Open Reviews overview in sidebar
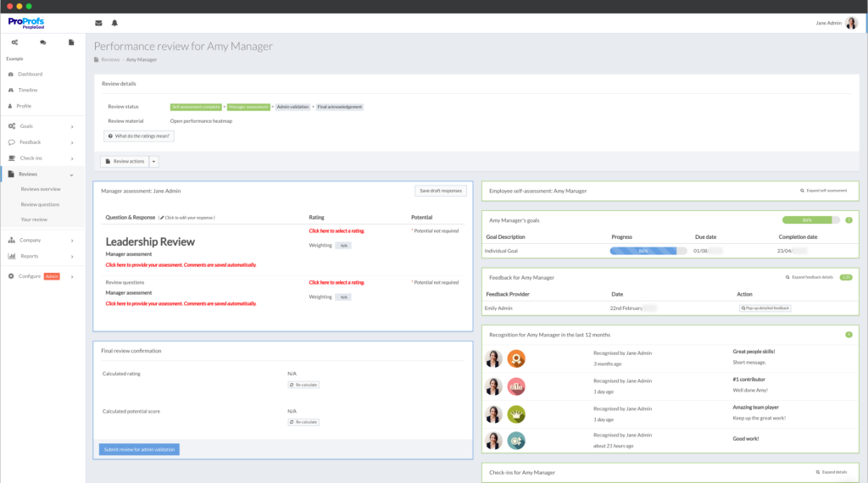868x483 pixels. tap(41, 189)
